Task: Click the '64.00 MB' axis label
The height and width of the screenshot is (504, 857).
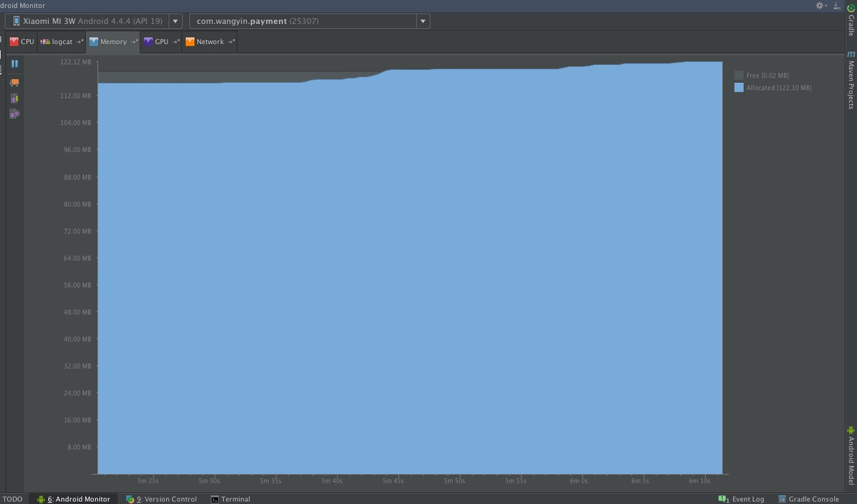Action: pos(77,258)
